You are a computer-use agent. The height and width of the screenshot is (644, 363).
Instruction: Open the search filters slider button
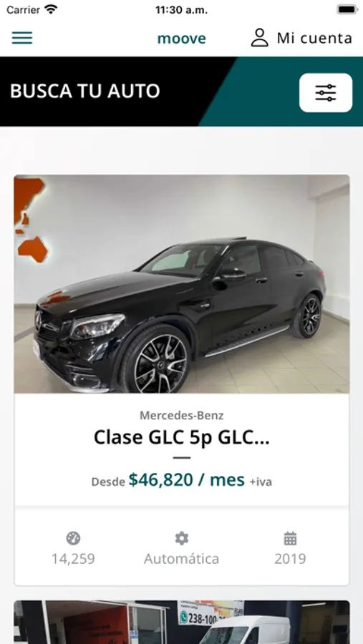point(326,93)
